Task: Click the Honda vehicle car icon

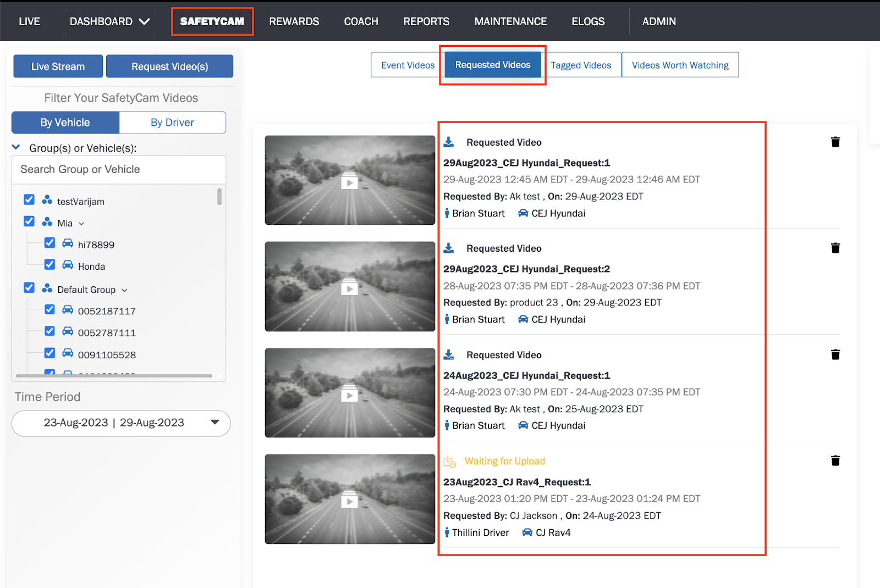Action: coord(68,265)
